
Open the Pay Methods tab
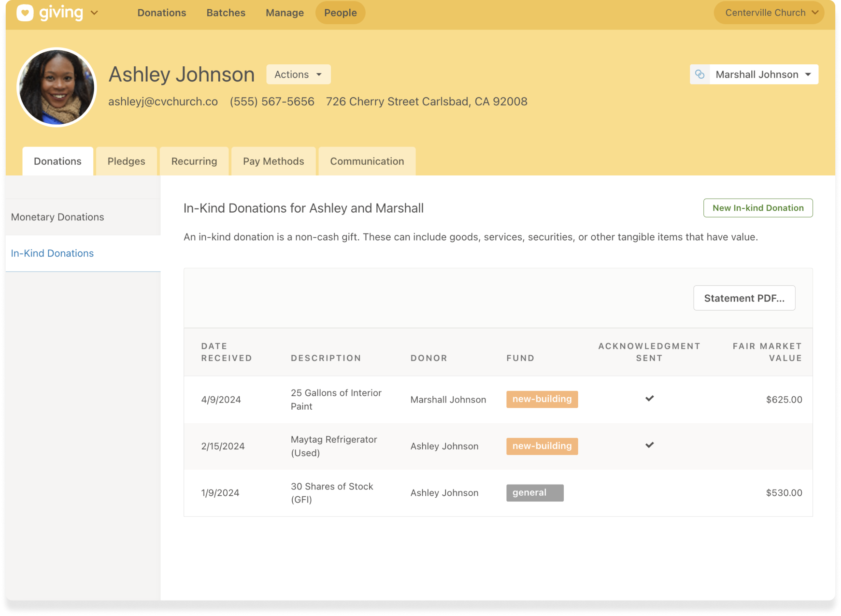[x=273, y=161]
